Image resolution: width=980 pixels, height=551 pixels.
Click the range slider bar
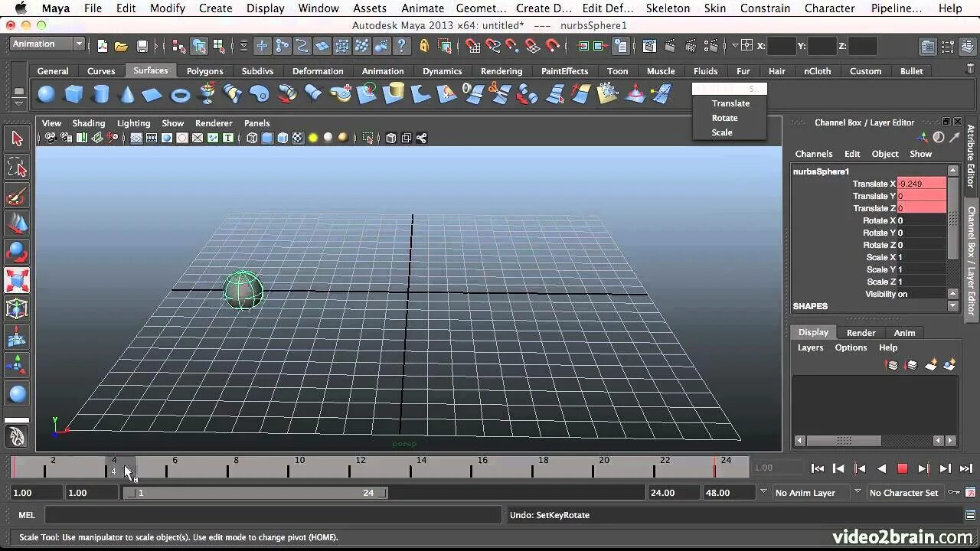[256, 493]
